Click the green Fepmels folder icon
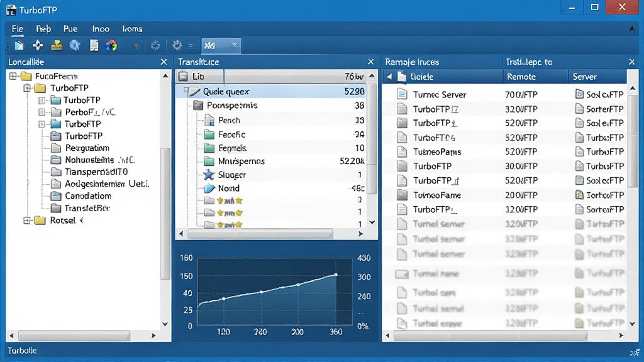This screenshot has height=362, width=644. [209, 148]
